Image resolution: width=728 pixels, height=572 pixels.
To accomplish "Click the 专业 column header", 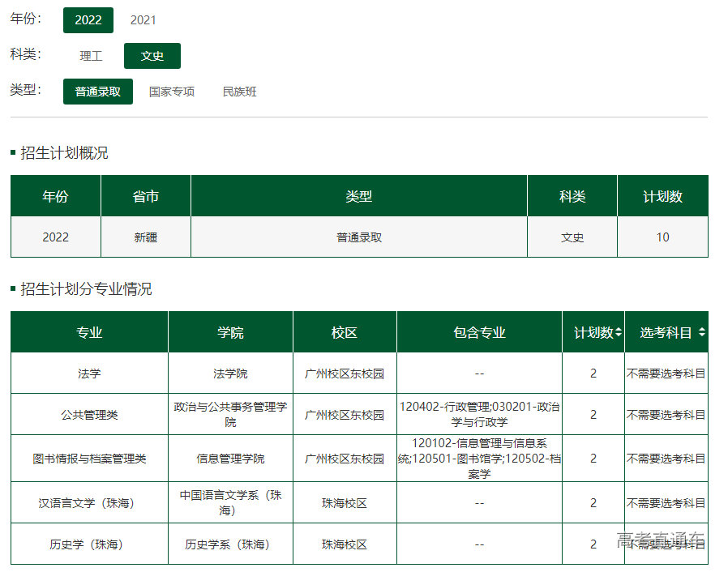I will (x=89, y=333).
